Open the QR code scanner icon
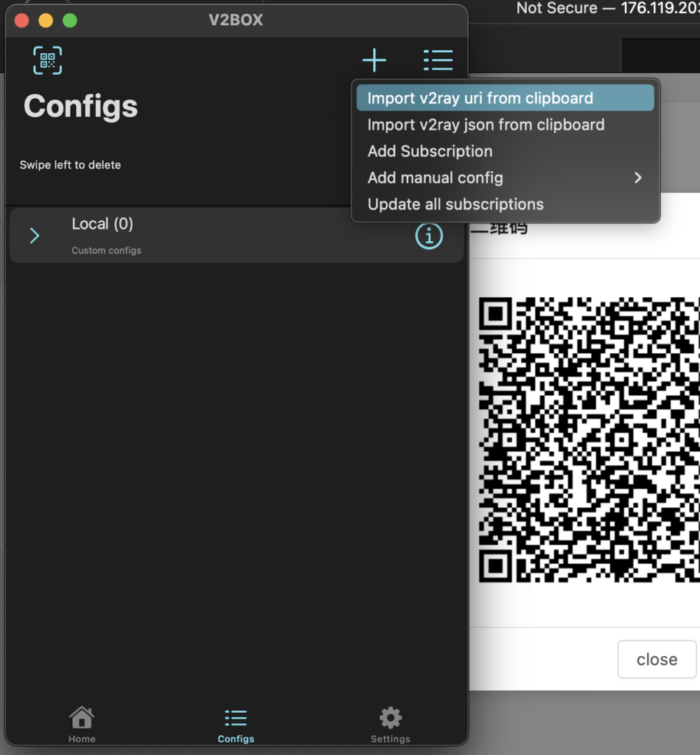The width and height of the screenshot is (700, 755). tap(47, 60)
